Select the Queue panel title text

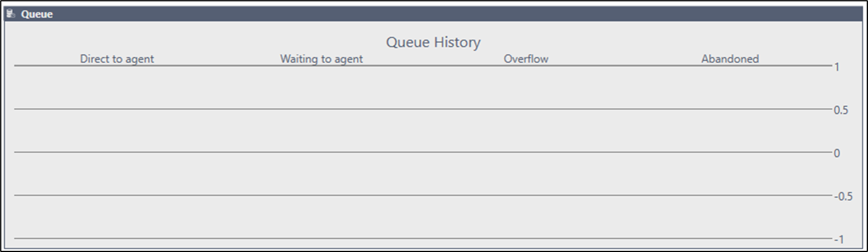tap(37, 14)
